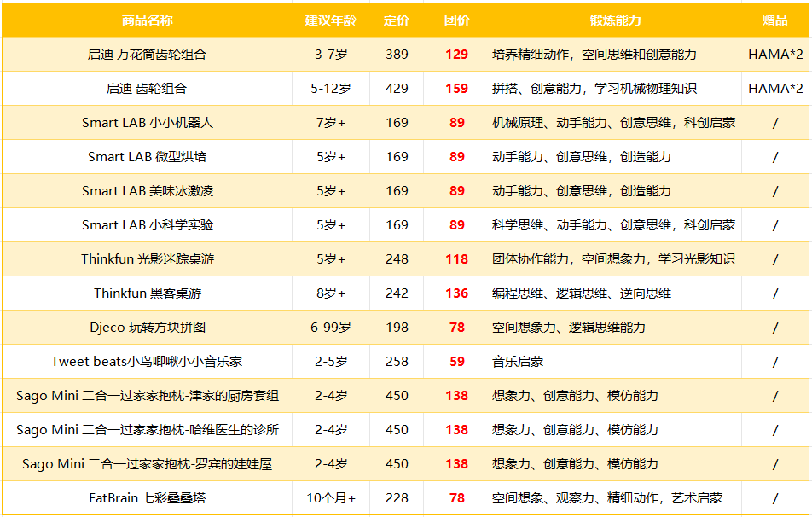This screenshot has height=517, width=812.
Task: Click the ability cell 音乐启蒙
Action: pyautogui.click(x=518, y=362)
